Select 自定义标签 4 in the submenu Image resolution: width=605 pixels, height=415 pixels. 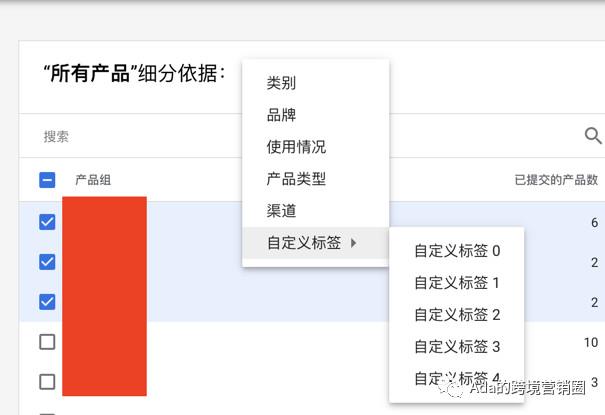[x=457, y=378]
